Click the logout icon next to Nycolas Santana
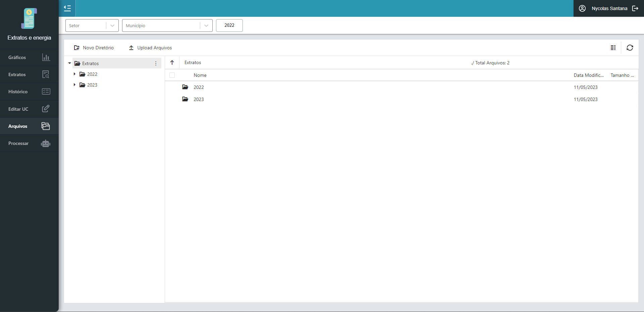The image size is (644, 312). (635, 8)
